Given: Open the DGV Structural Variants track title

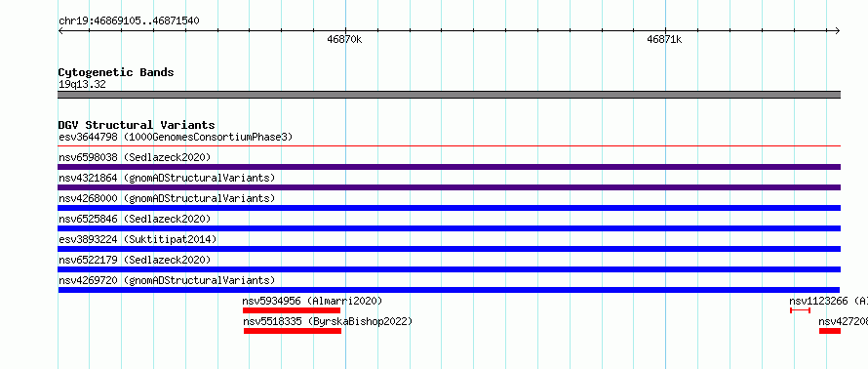Looking at the screenshot, I should [137, 125].
